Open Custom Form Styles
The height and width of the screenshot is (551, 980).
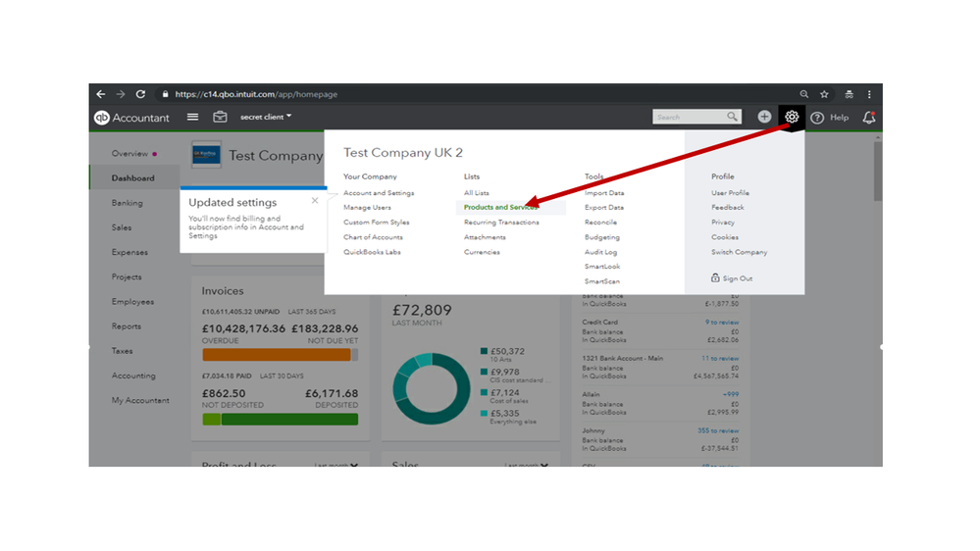coord(377,223)
